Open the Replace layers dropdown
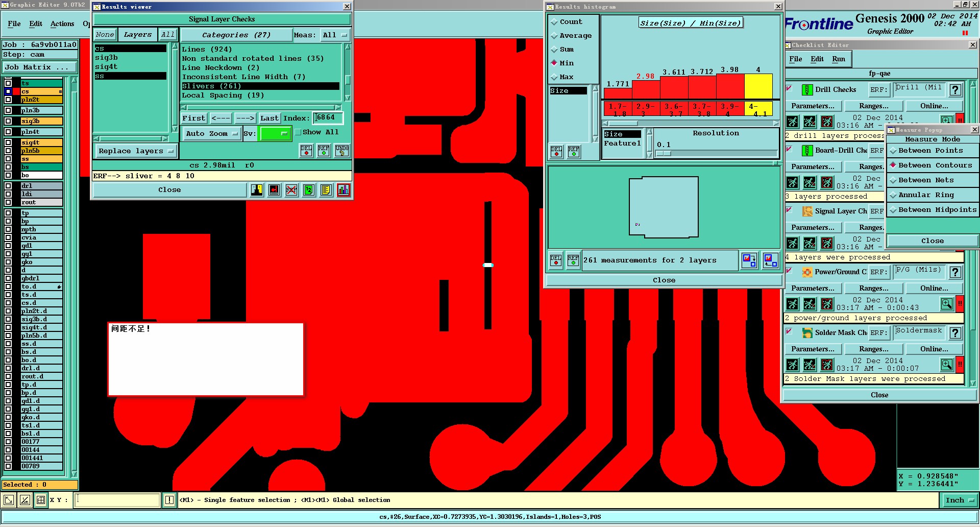The height and width of the screenshot is (527, 980). (x=136, y=151)
